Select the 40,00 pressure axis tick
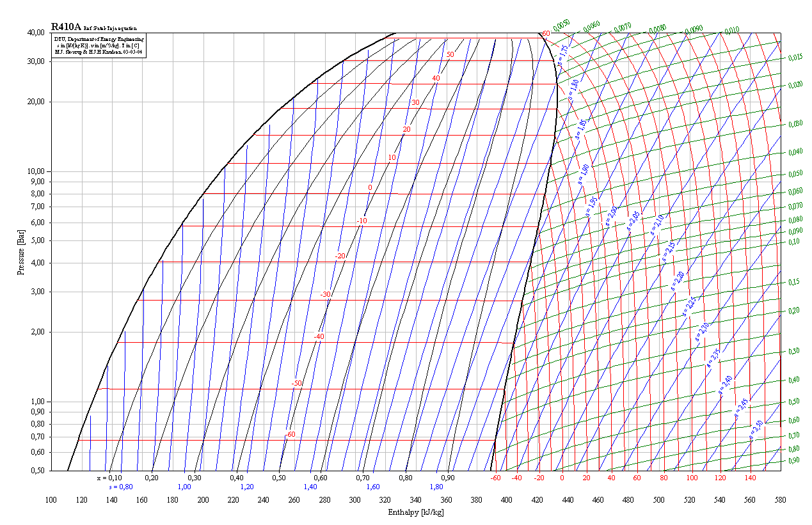 (x=35, y=33)
